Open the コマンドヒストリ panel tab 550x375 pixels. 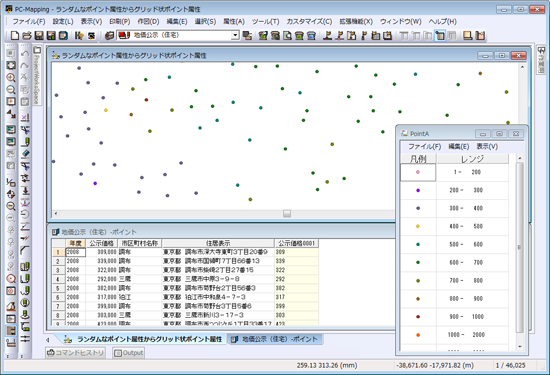76,353
